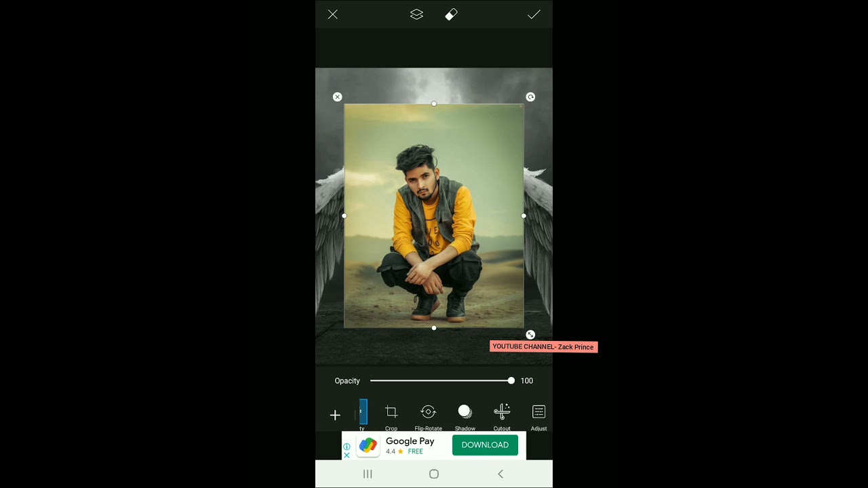Click the scale handle at photo's bottom-right
The image size is (868, 488).
point(530,335)
